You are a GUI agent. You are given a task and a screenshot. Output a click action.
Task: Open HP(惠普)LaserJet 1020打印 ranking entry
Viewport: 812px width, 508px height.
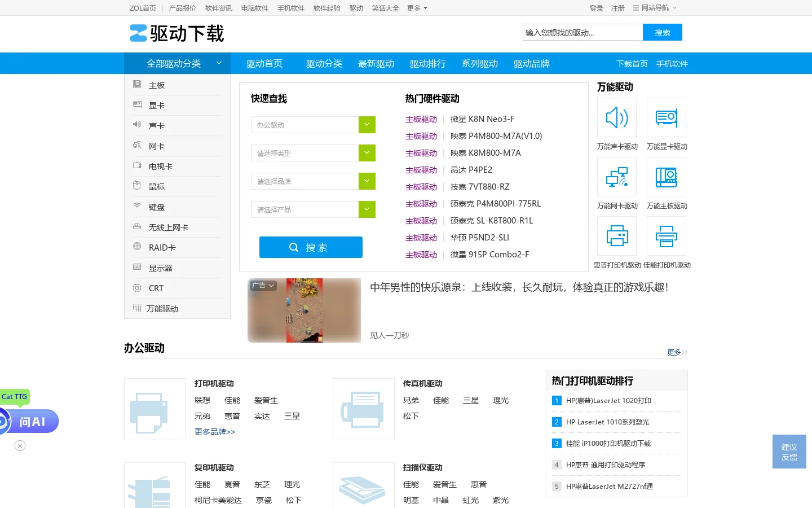(608, 401)
